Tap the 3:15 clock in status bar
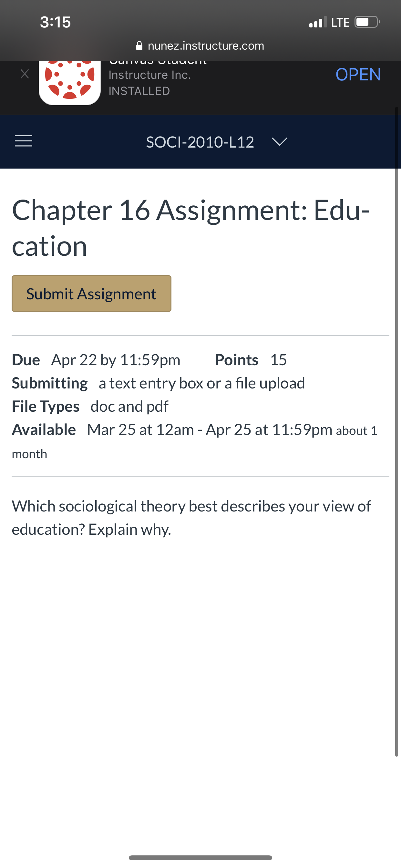Screen dimensions: 401x868 point(56,22)
